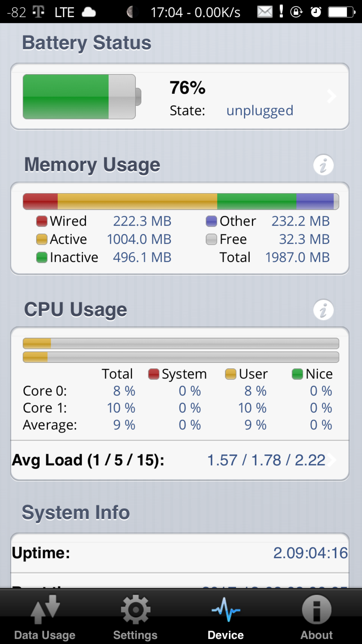Screen dimensions: 362x644
Task: Tap the 76% battery percentage text
Action: pos(187,87)
